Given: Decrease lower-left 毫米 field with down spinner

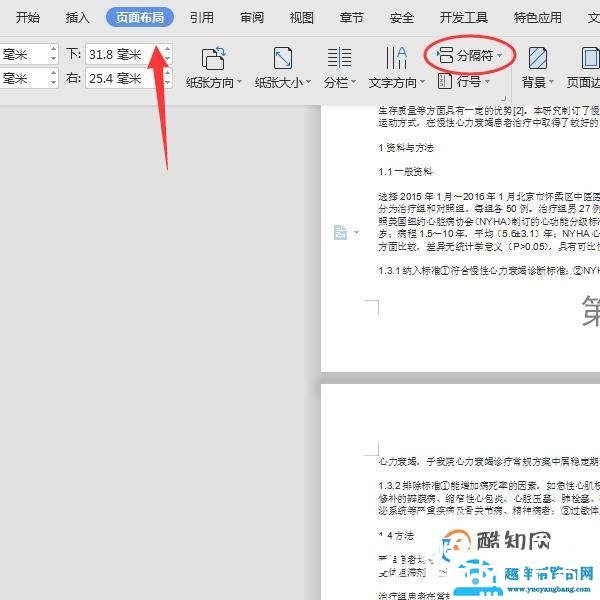Looking at the screenshot, I should (54, 83).
